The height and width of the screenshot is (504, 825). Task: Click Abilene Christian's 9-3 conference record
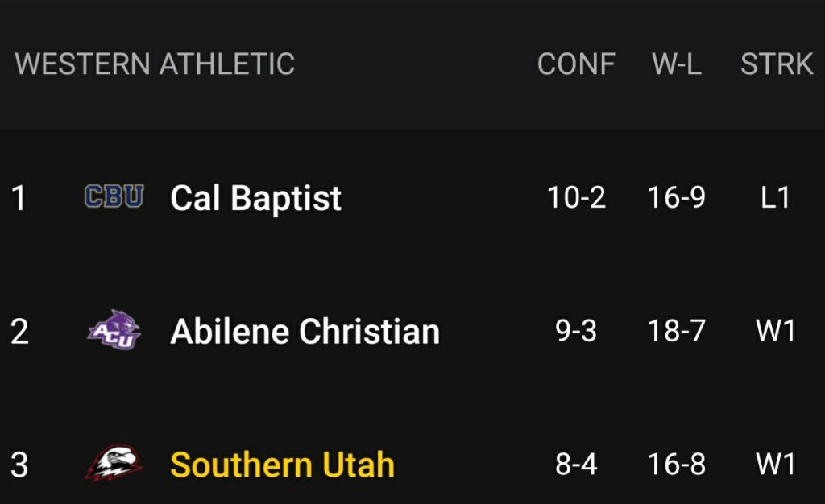[576, 331]
